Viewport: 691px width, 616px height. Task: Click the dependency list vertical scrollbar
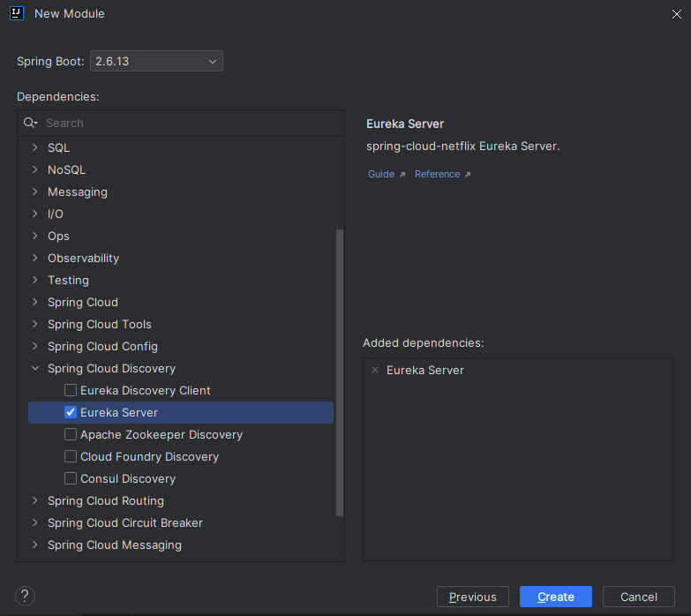coord(340,372)
